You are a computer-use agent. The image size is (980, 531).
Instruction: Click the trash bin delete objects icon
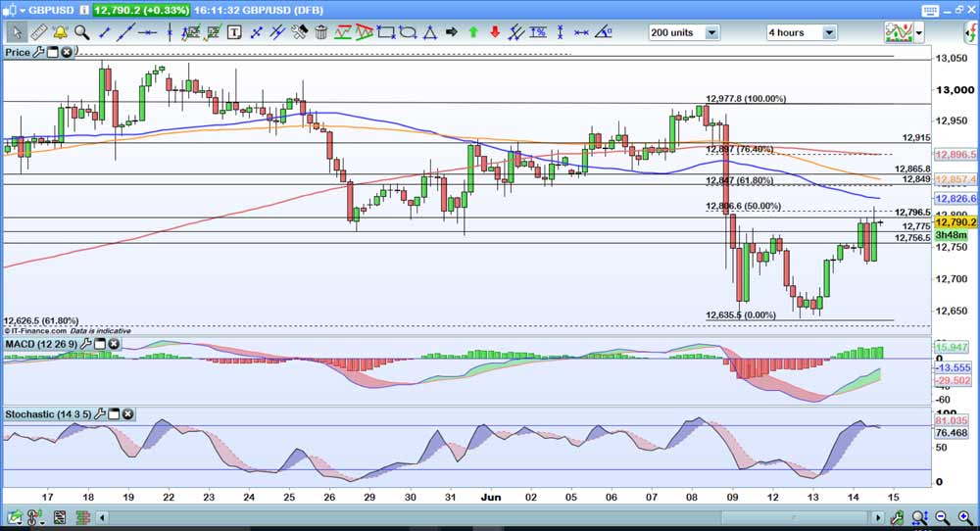320,32
